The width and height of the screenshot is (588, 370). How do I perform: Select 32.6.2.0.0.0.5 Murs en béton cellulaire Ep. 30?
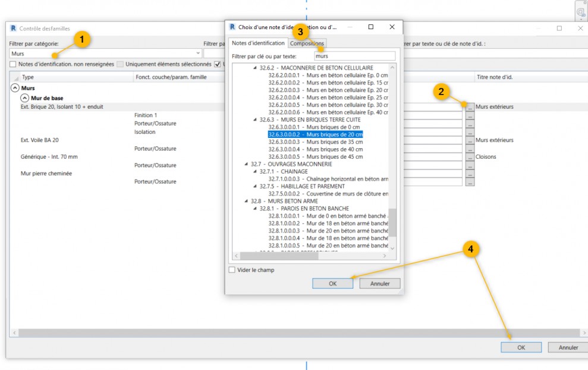pos(328,105)
